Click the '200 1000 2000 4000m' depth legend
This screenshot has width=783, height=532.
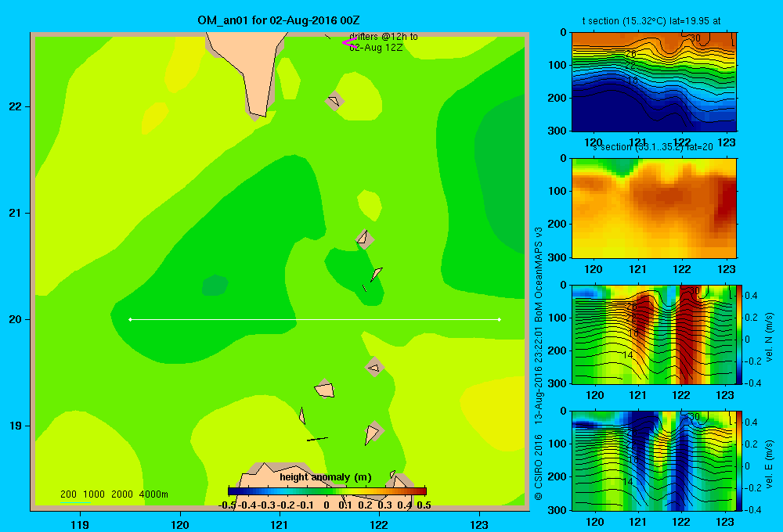(114, 494)
